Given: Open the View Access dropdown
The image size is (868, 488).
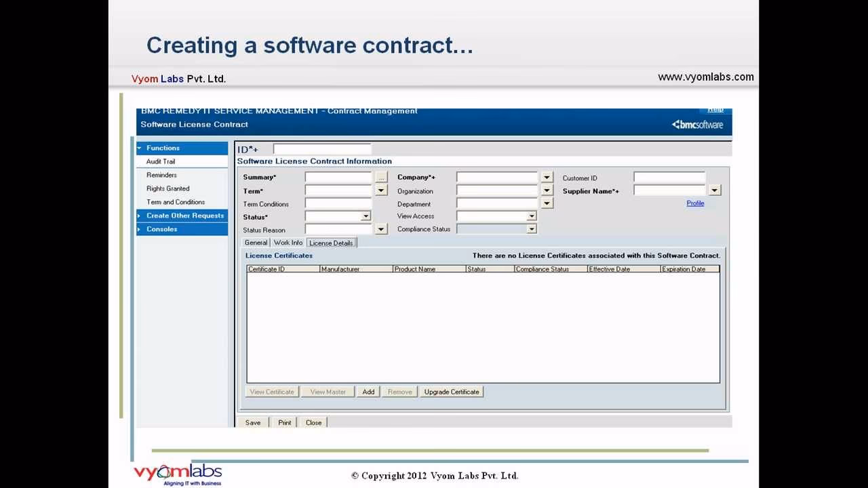Looking at the screenshot, I should pyautogui.click(x=532, y=216).
